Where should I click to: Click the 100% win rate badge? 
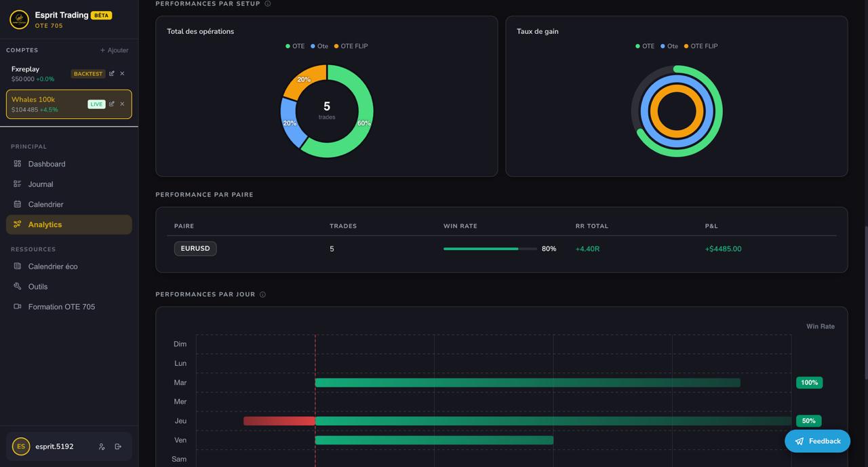click(x=809, y=383)
